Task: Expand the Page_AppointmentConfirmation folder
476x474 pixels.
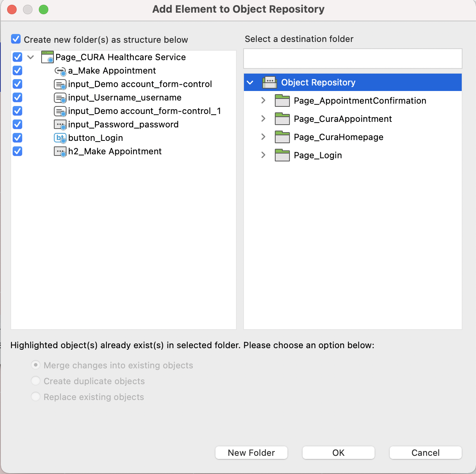Action: [x=263, y=100]
